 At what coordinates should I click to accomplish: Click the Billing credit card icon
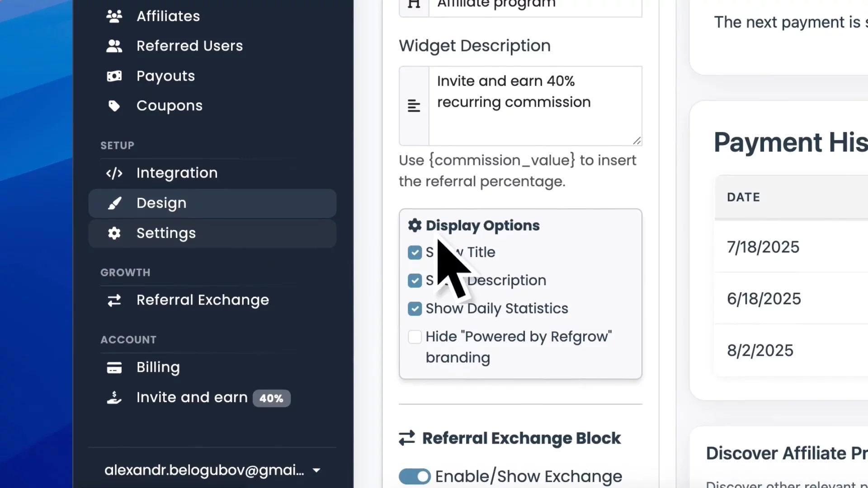pyautogui.click(x=114, y=368)
